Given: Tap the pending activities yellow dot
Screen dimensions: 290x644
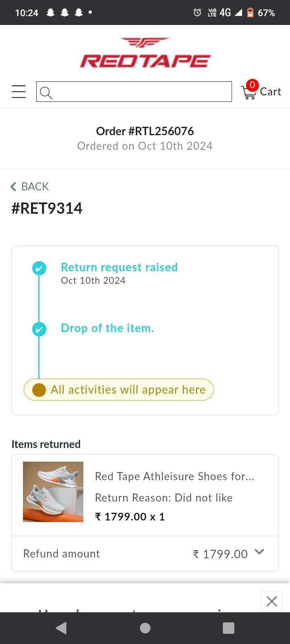Looking at the screenshot, I should [39, 390].
